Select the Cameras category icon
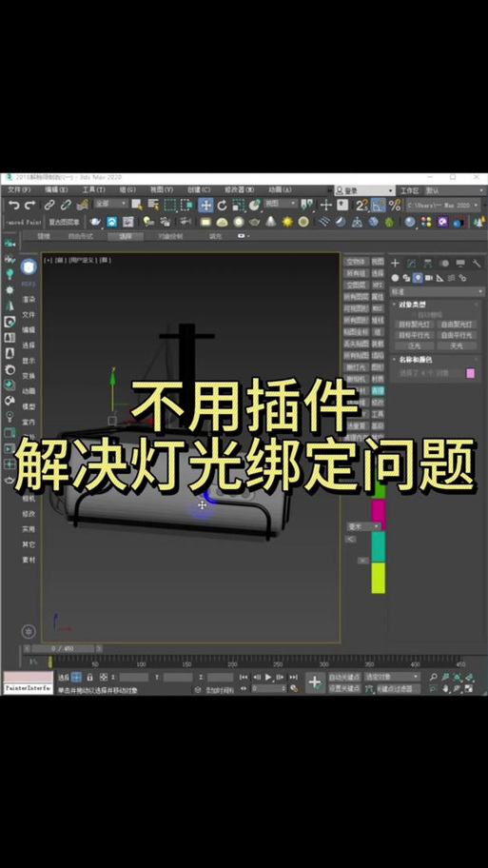This screenshot has width=488, height=868. click(x=429, y=278)
